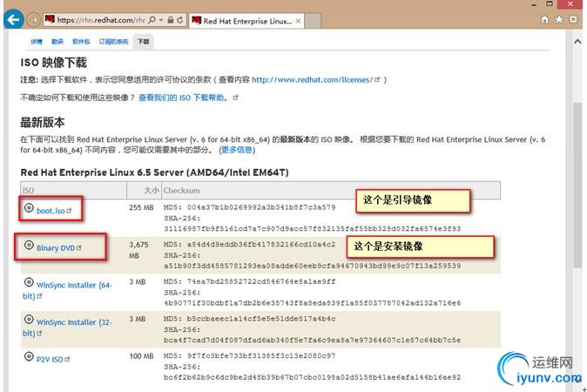Open the redhat.com/licenses link

[x=313, y=80]
